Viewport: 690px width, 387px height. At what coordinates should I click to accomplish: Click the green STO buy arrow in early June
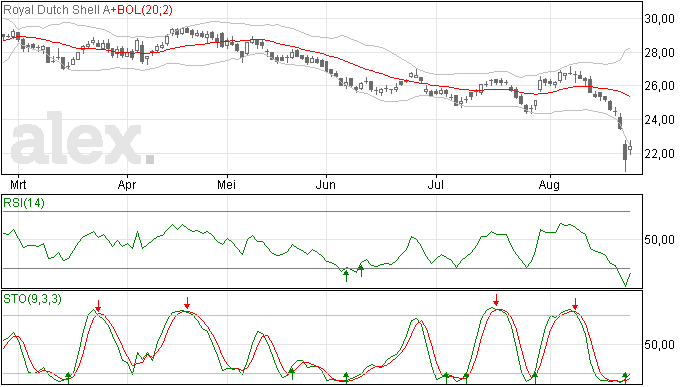coord(346,377)
